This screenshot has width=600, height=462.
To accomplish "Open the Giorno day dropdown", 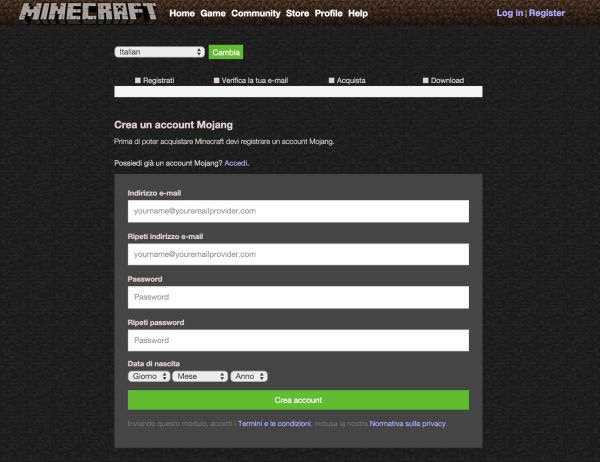I will [x=149, y=376].
